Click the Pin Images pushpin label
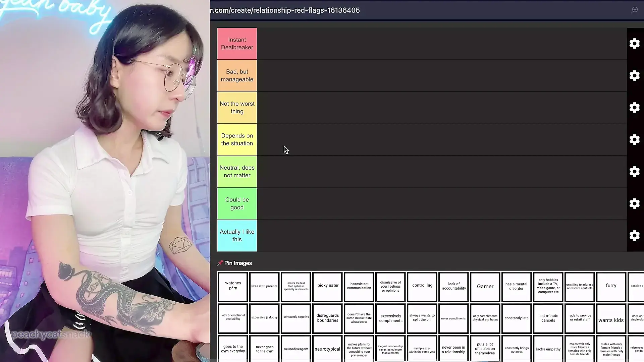The width and height of the screenshot is (644, 362). tap(235, 263)
